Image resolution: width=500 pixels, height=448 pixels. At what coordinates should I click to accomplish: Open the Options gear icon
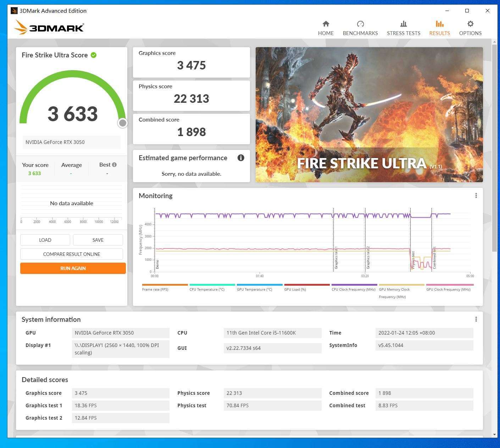[x=470, y=24]
